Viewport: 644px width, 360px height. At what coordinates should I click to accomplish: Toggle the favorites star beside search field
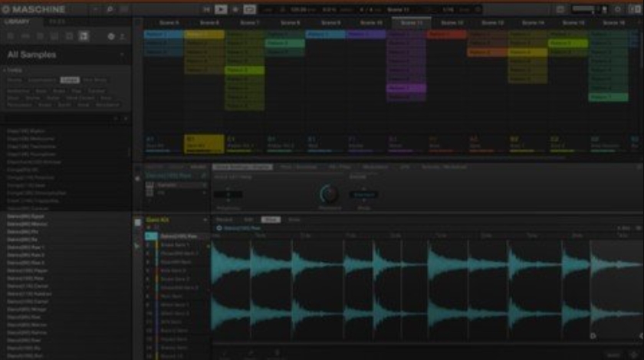point(125,119)
